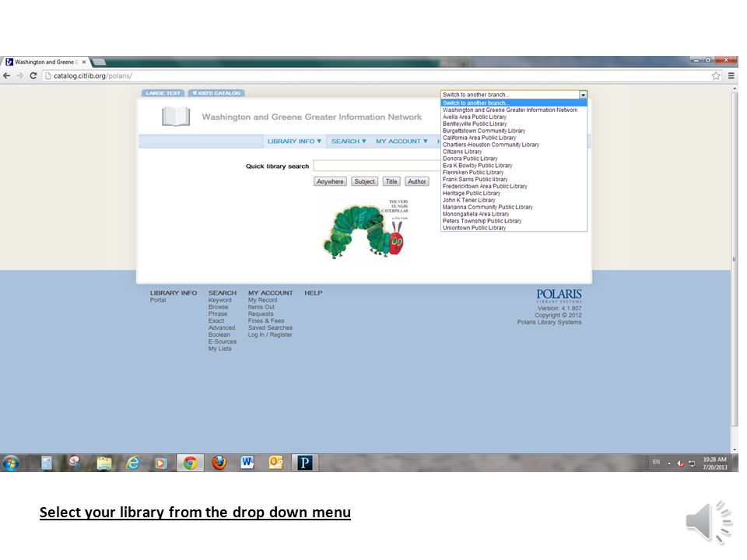The image size is (747, 560).
Task: Choose Avella Area Public Library
Action: click(514, 117)
